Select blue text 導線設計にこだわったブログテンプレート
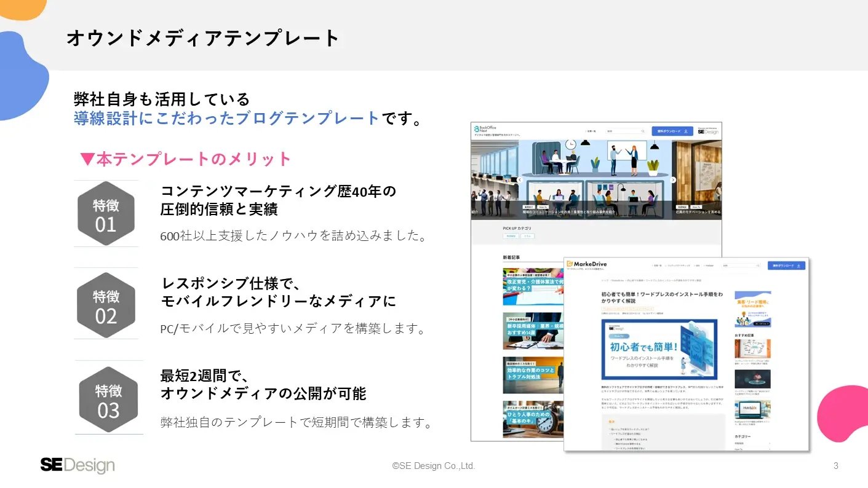This screenshot has height=488, width=868. point(227,118)
